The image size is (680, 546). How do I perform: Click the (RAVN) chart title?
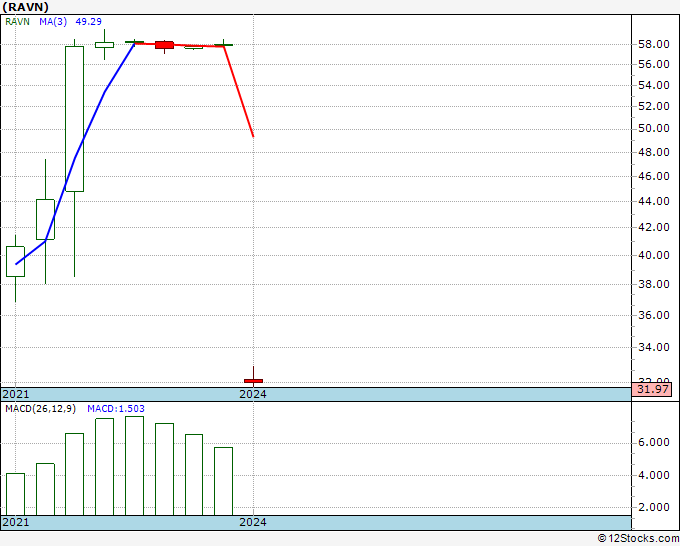click(x=26, y=7)
